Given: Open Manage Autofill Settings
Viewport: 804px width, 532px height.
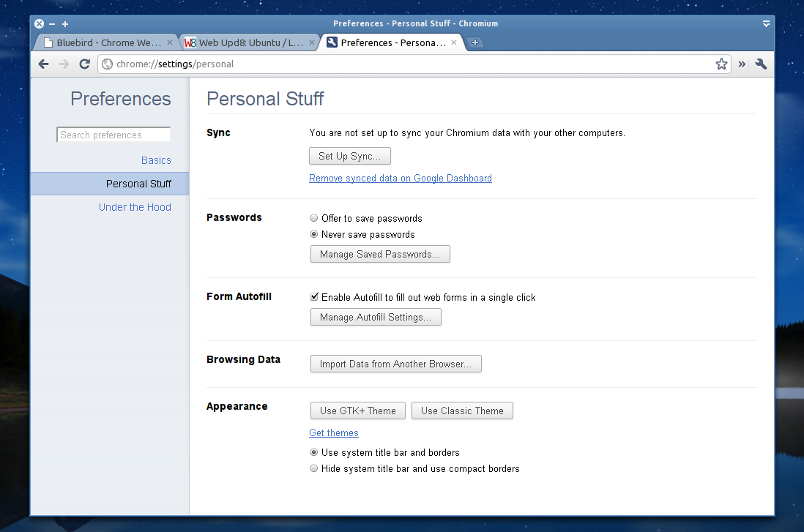Looking at the screenshot, I should [x=376, y=318].
